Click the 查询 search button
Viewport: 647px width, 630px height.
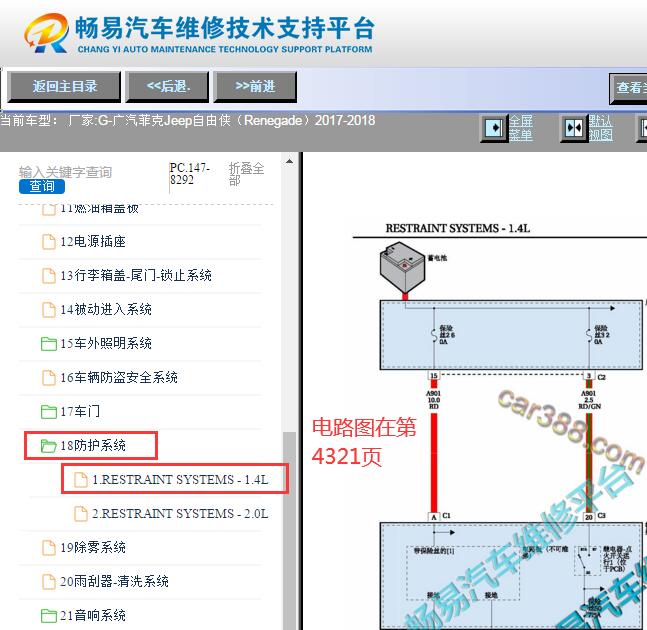(x=42, y=186)
